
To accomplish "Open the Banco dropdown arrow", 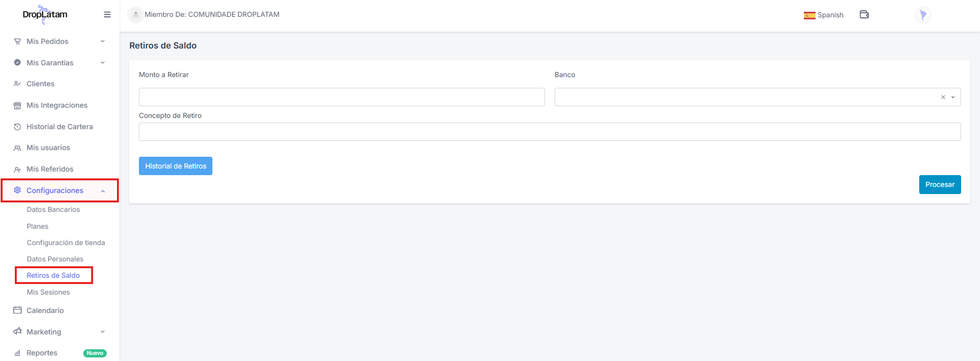I will click(953, 98).
